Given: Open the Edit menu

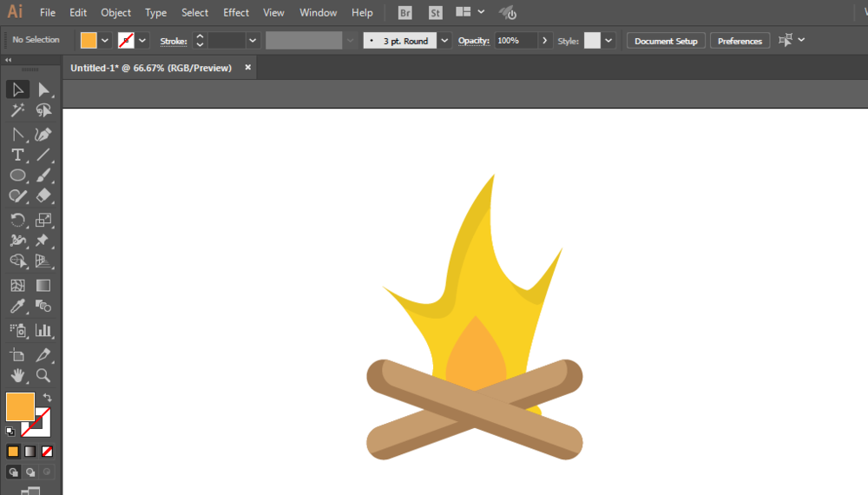Looking at the screenshot, I should pos(78,12).
